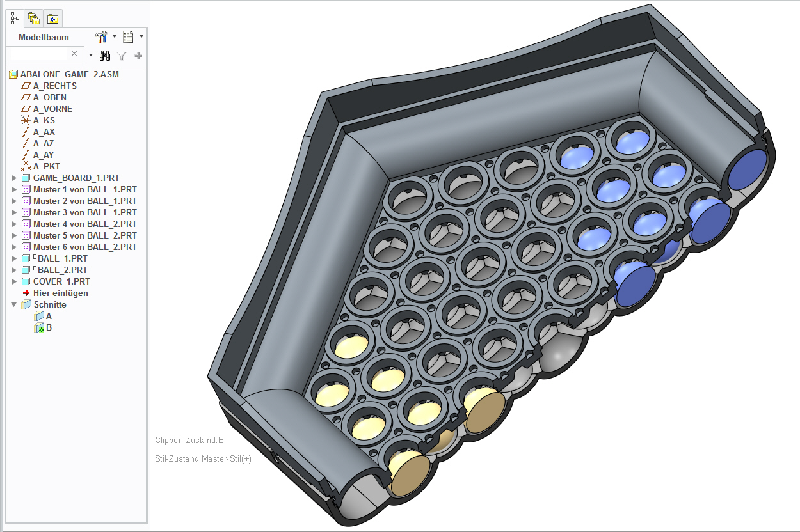Click pattern icon of Muster 3
Image resolution: width=800 pixels, height=532 pixels.
pos(26,212)
